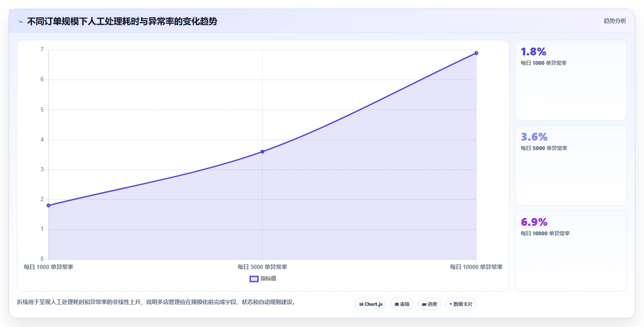Click the x-axis label 每日 10000 单异常率
This screenshot has height=327, width=644.
coord(476,267)
